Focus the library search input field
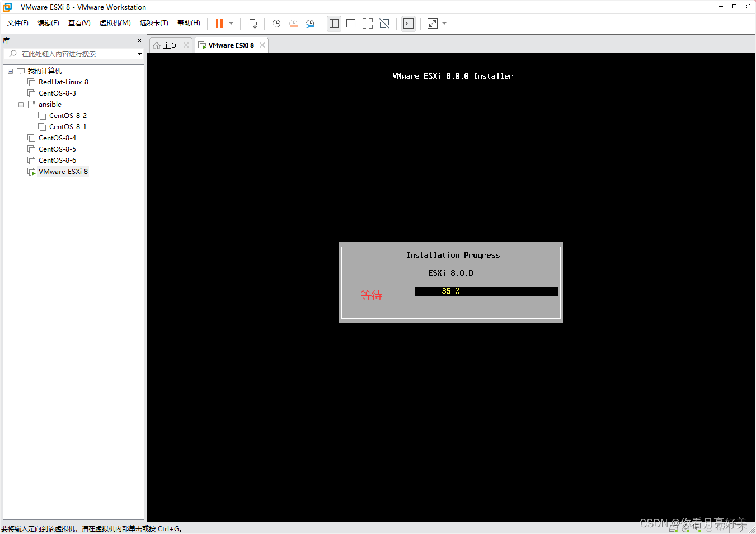This screenshot has width=756, height=534. pyautogui.click(x=73, y=54)
